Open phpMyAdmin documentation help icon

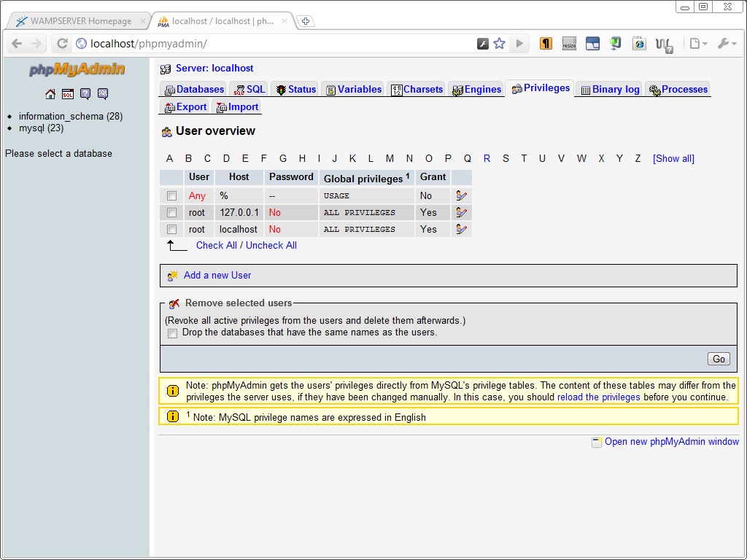pos(85,94)
